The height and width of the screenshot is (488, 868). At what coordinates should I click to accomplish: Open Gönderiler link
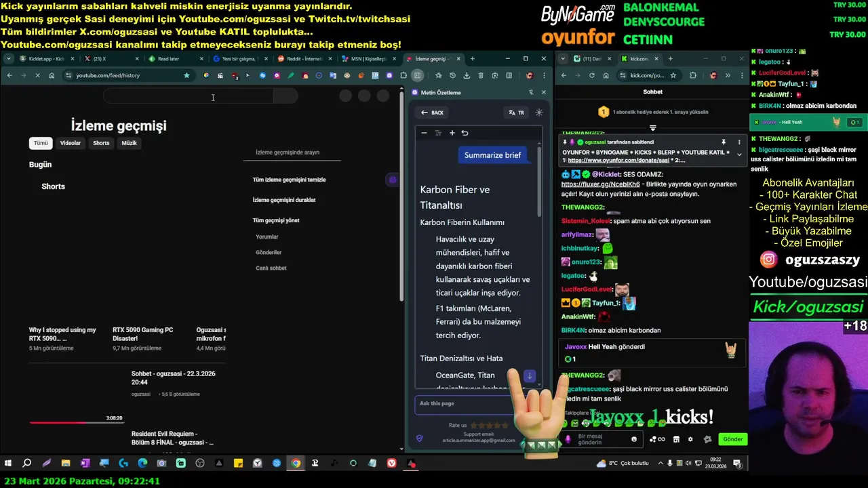pyautogui.click(x=268, y=252)
